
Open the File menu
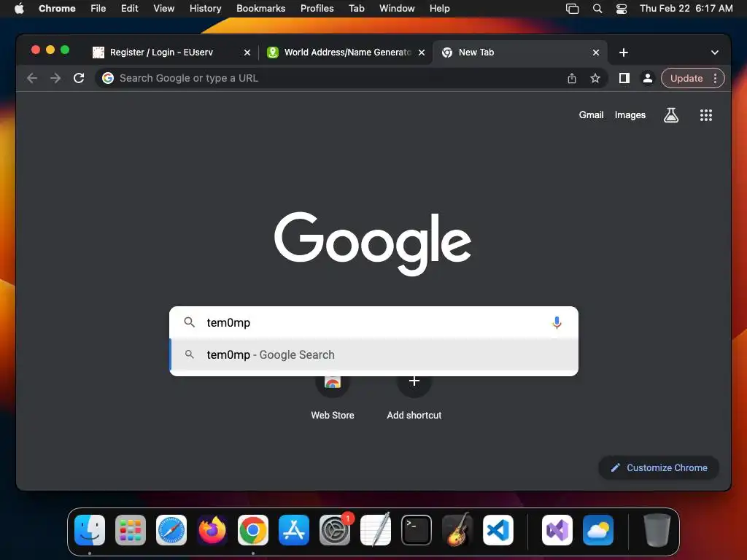pos(98,9)
